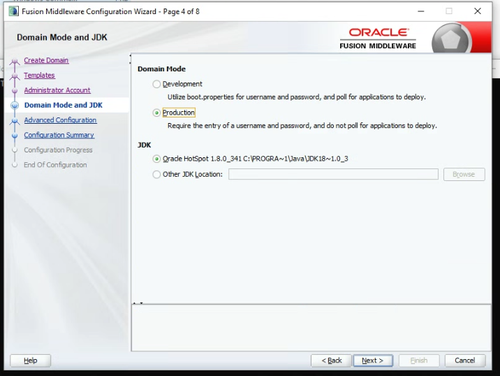Click the Require the entry of username description
This screenshot has height=376, width=500.
click(x=302, y=126)
